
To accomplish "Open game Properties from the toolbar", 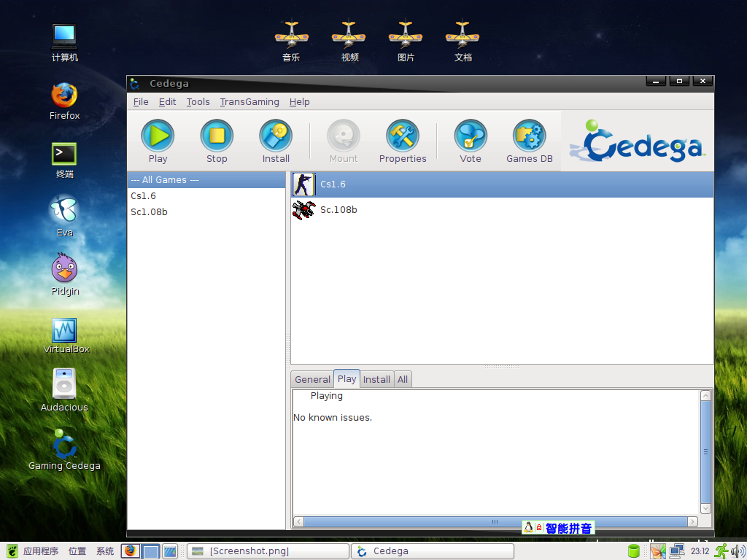I will pyautogui.click(x=403, y=141).
